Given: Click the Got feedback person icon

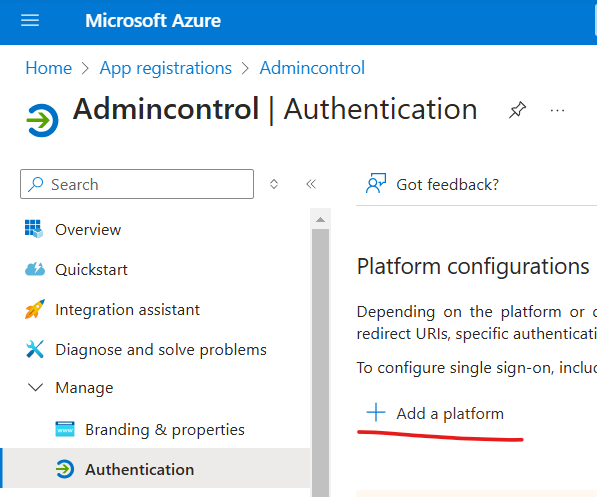Looking at the screenshot, I should [376, 183].
